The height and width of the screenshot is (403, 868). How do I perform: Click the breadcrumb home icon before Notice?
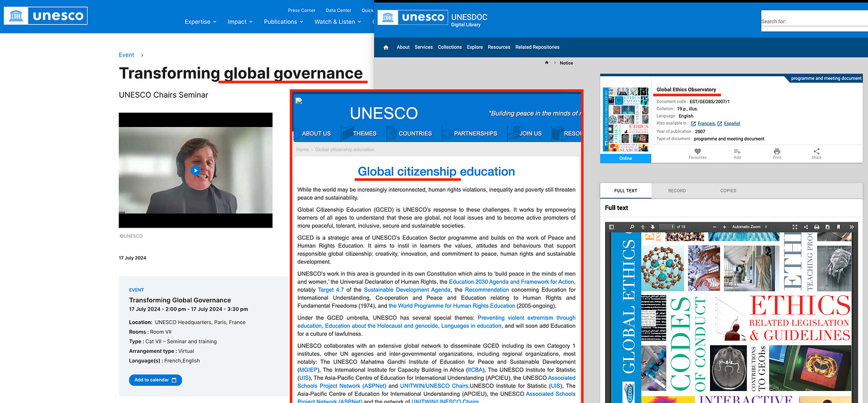point(546,63)
